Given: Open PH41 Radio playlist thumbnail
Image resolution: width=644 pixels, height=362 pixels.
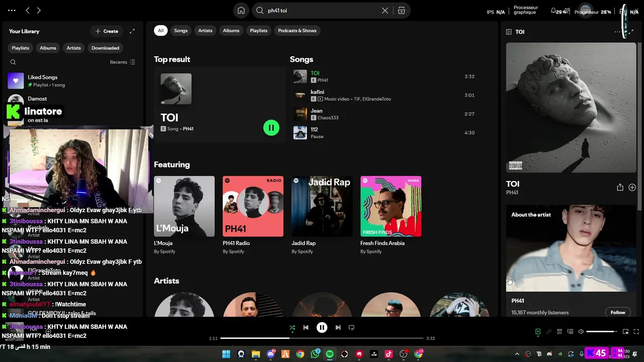Looking at the screenshot, I should pyautogui.click(x=253, y=206).
